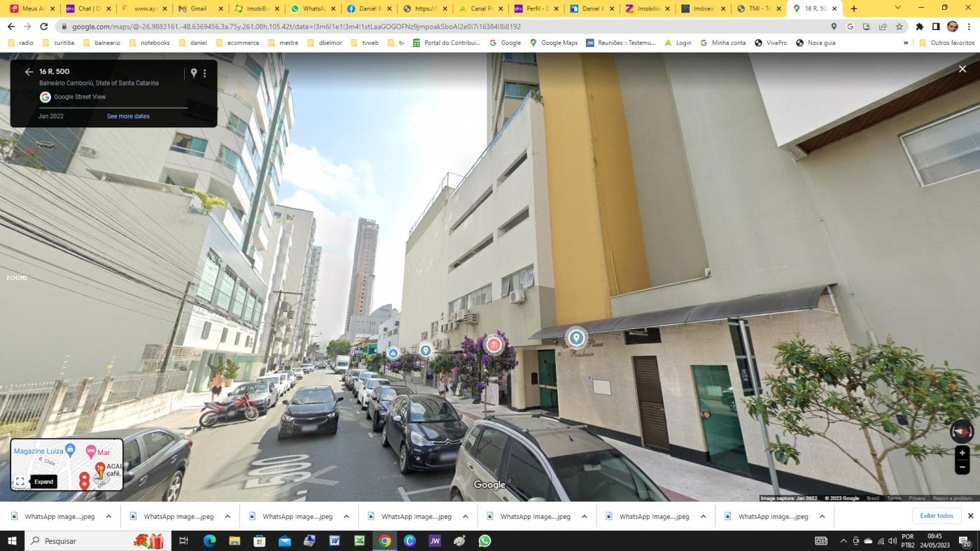Open Microsoft Store from the taskbar
This screenshot has height=551, width=980.
pyautogui.click(x=260, y=540)
